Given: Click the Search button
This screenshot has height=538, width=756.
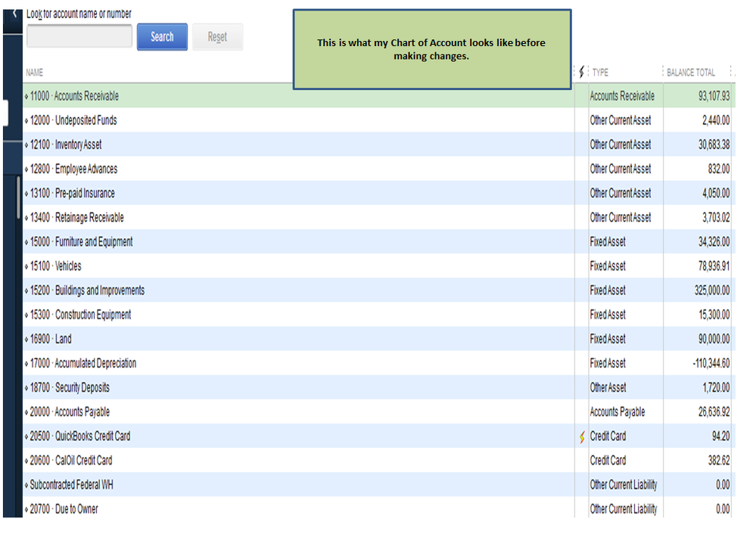Looking at the screenshot, I should click(x=162, y=36).
